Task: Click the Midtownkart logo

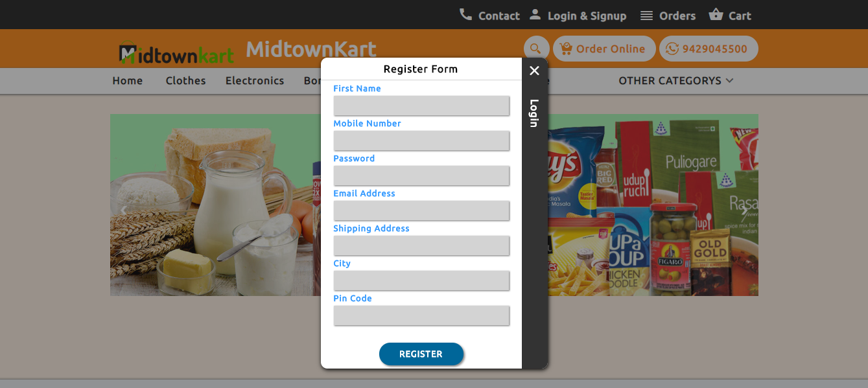Action: point(176,54)
